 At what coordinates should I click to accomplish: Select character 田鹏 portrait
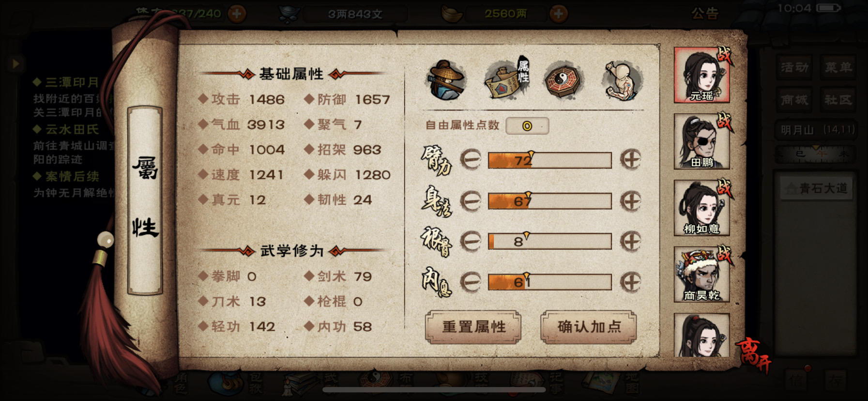[701, 141]
